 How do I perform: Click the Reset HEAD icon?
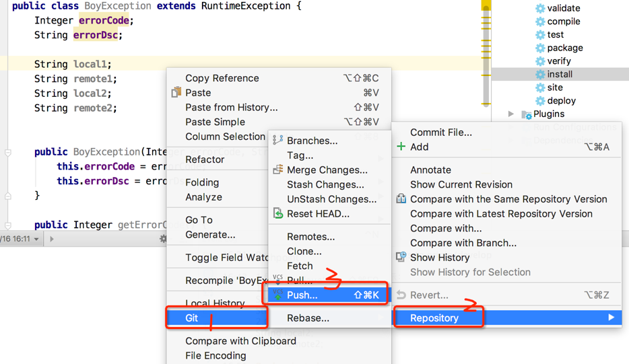click(x=277, y=213)
